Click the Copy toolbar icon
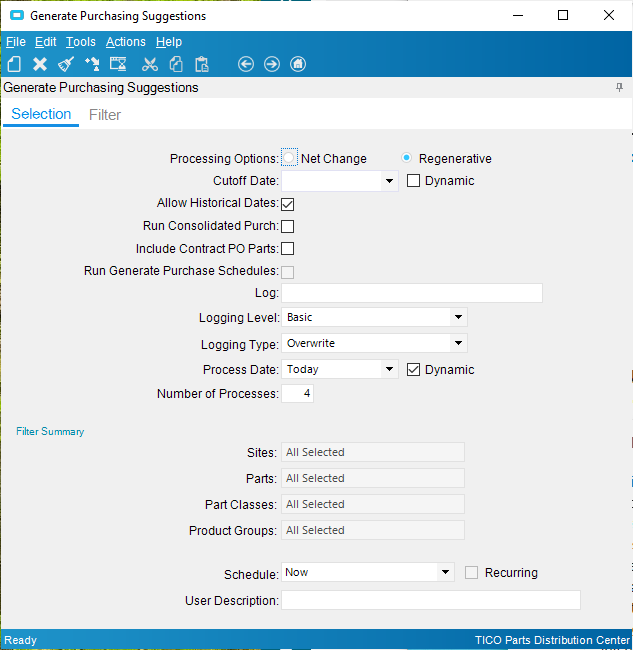 [x=176, y=64]
